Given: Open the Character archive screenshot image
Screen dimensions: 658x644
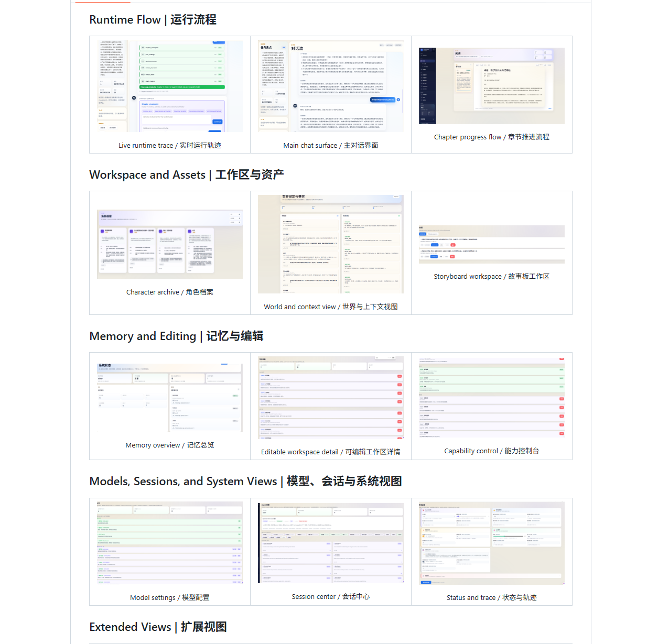Looking at the screenshot, I should pyautogui.click(x=169, y=244).
